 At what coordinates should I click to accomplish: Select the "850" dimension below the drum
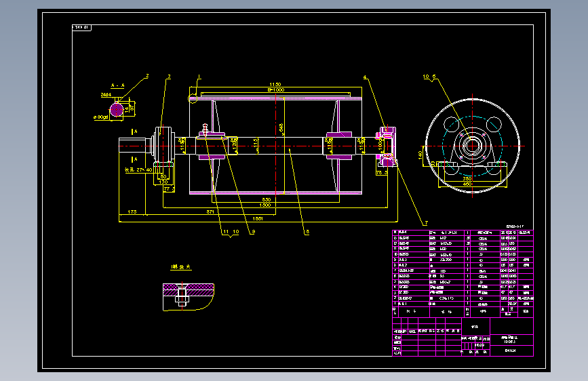point(267,199)
